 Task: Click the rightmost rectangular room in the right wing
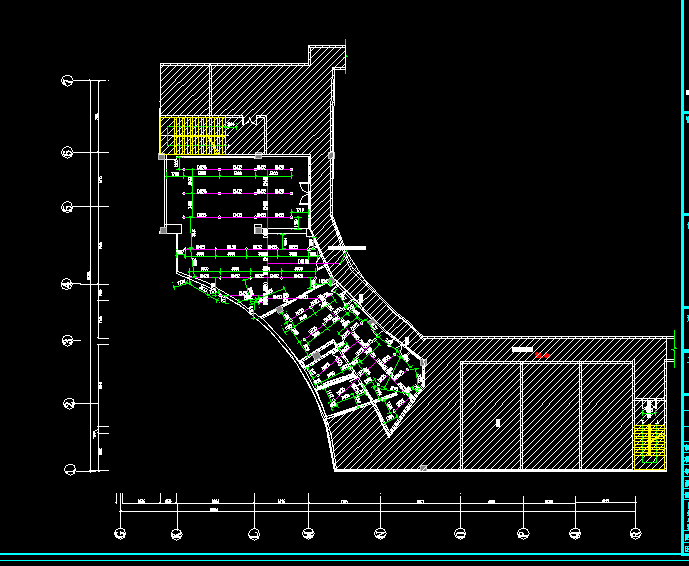pos(606,415)
